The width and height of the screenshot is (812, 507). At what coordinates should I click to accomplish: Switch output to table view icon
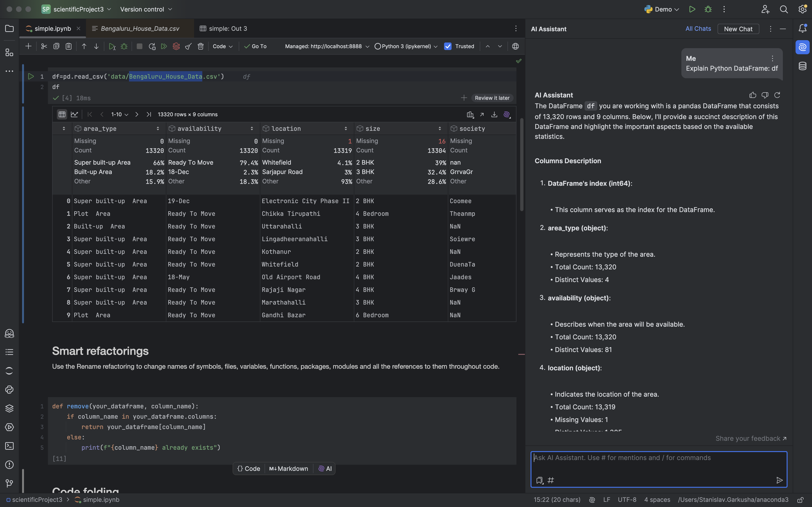pos(62,114)
